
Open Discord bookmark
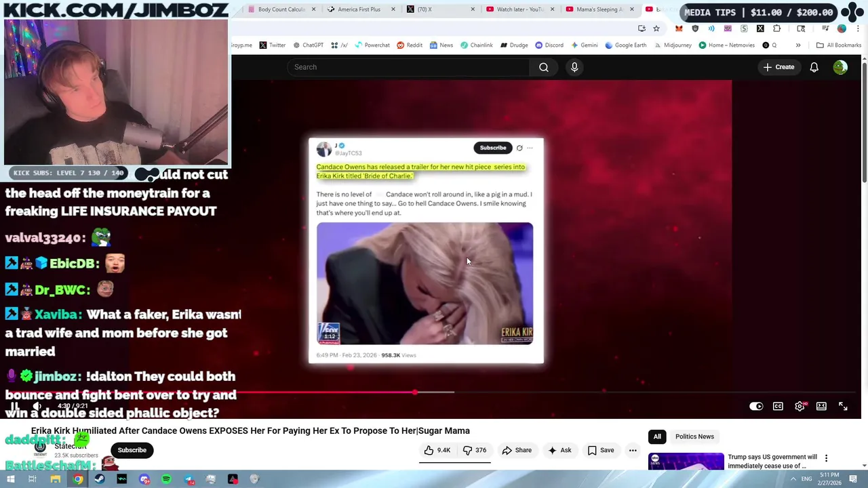[x=549, y=45]
